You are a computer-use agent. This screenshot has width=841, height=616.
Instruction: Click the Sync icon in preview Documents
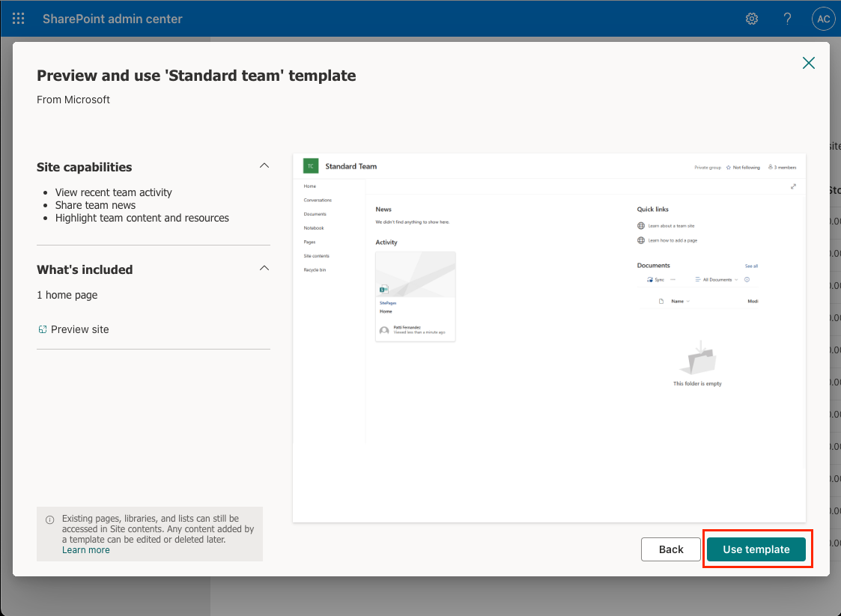pos(650,279)
